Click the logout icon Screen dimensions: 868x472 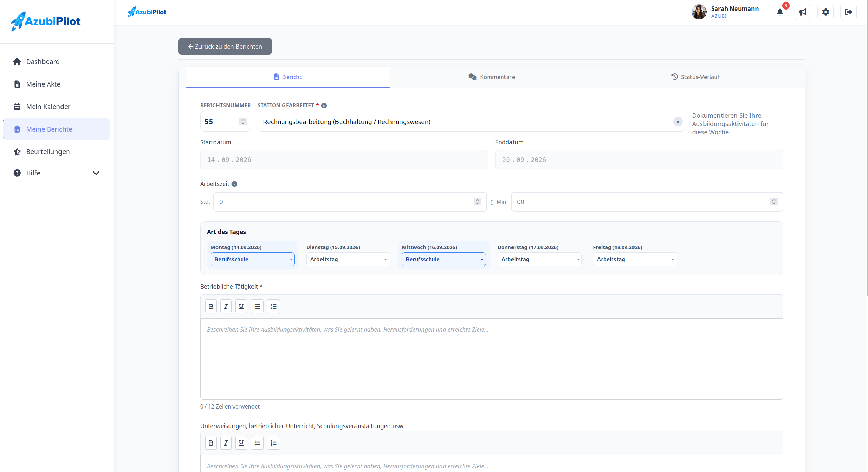click(849, 12)
